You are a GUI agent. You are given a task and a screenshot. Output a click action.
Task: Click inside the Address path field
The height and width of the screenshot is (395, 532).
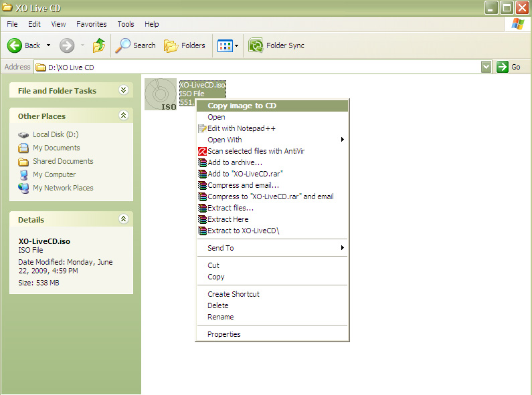tap(258, 68)
